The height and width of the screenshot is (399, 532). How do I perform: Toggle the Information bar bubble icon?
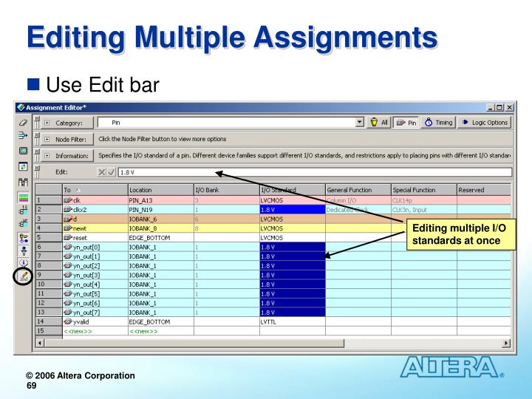click(24, 262)
